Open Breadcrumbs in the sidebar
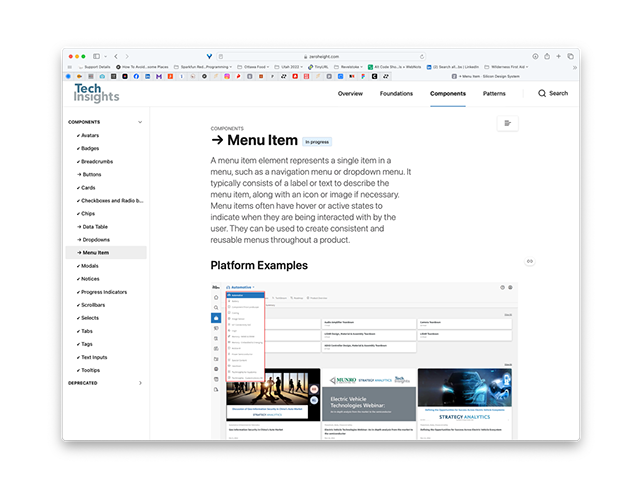 (x=95, y=161)
